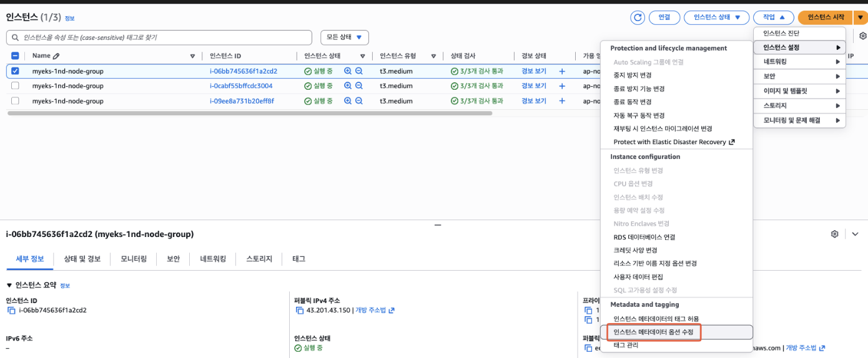Uncheck the i-06bb745636f1a2cd2 instance checkbox
The image size is (868, 358).
(x=16, y=71)
